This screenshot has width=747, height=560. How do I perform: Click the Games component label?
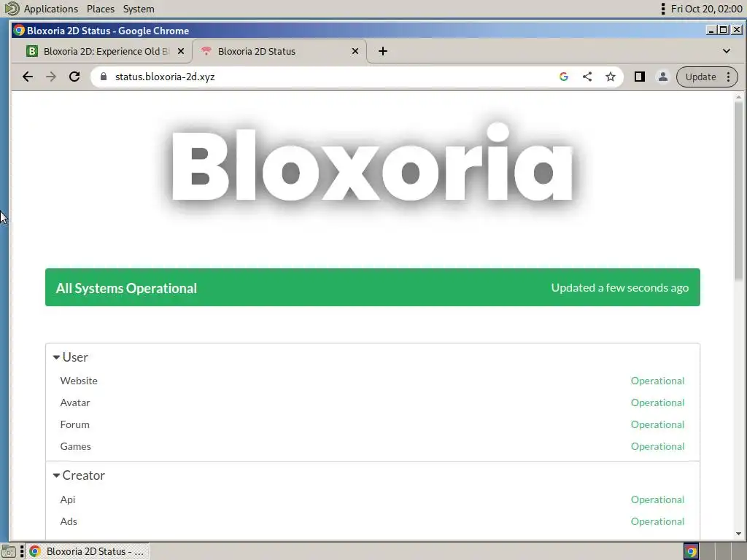coord(75,447)
